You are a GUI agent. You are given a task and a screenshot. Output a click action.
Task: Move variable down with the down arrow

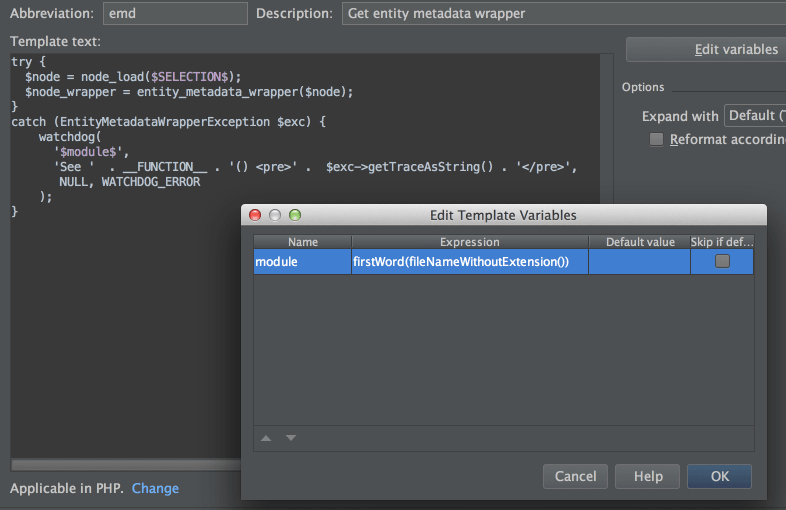291,438
